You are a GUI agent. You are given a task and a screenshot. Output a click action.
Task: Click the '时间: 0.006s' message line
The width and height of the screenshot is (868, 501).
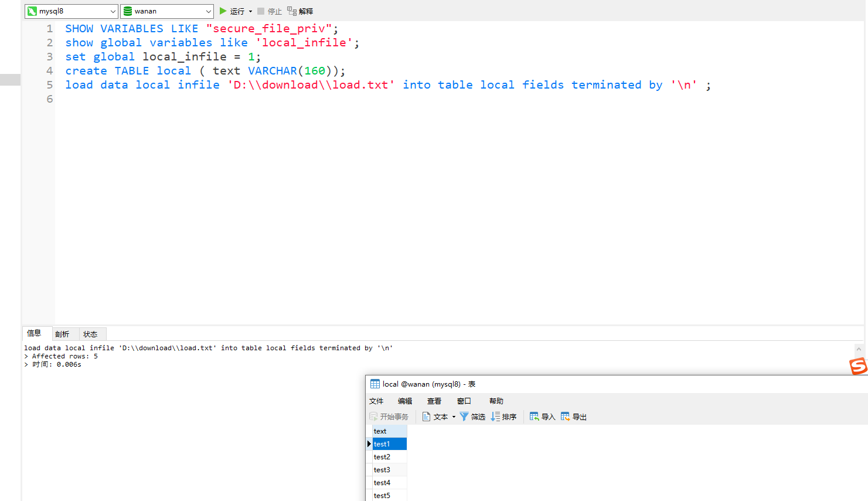[53, 364]
